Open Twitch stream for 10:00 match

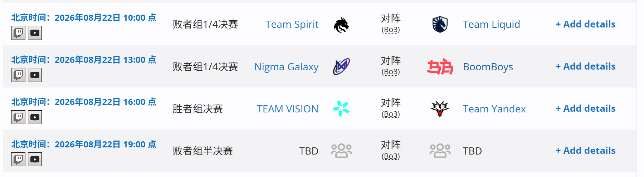pos(18,33)
